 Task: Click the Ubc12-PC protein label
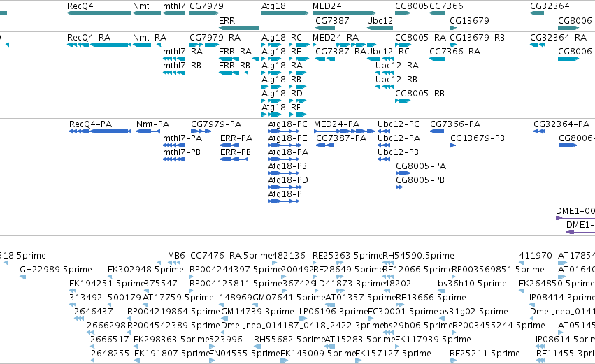tap(399, 124)
